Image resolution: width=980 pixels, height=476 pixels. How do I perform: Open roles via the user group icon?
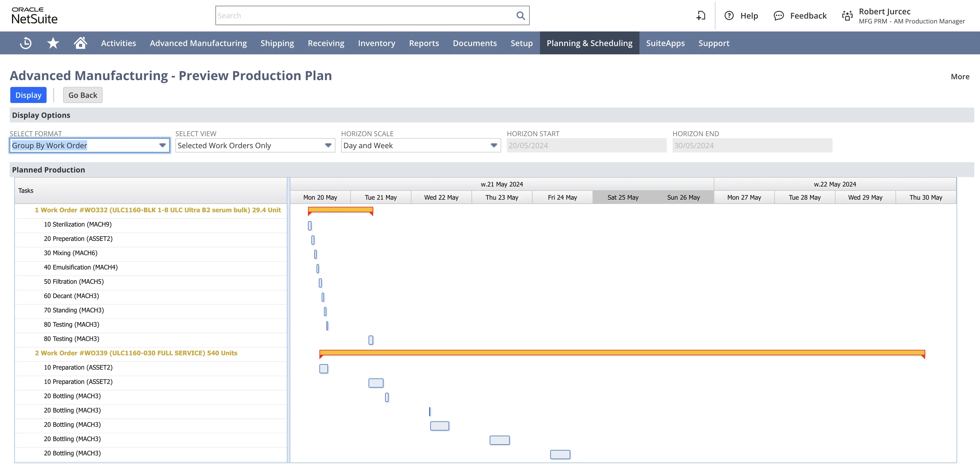(x=847, y=16)
